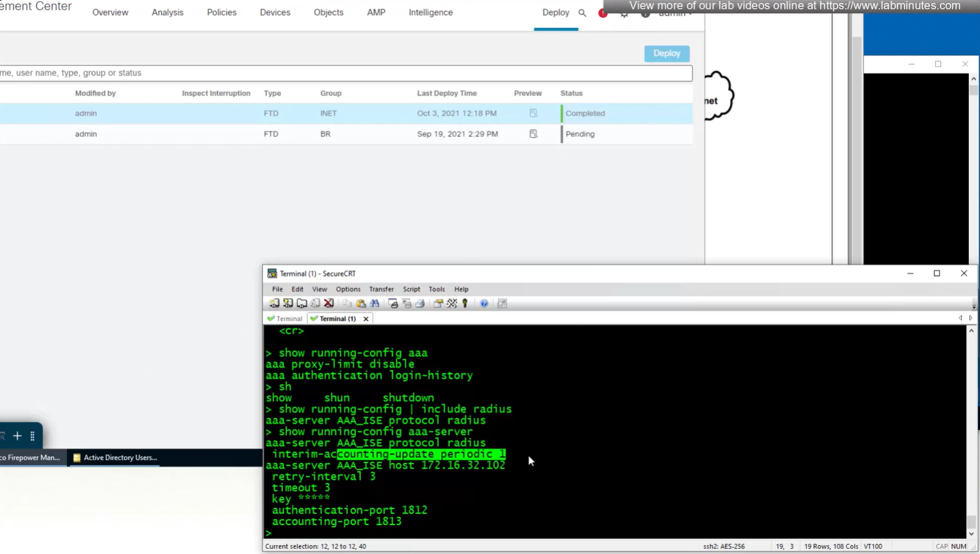Click the Disconnect session icon with red X
Screen dimensions: 980x554
click(x=329, y=303)
